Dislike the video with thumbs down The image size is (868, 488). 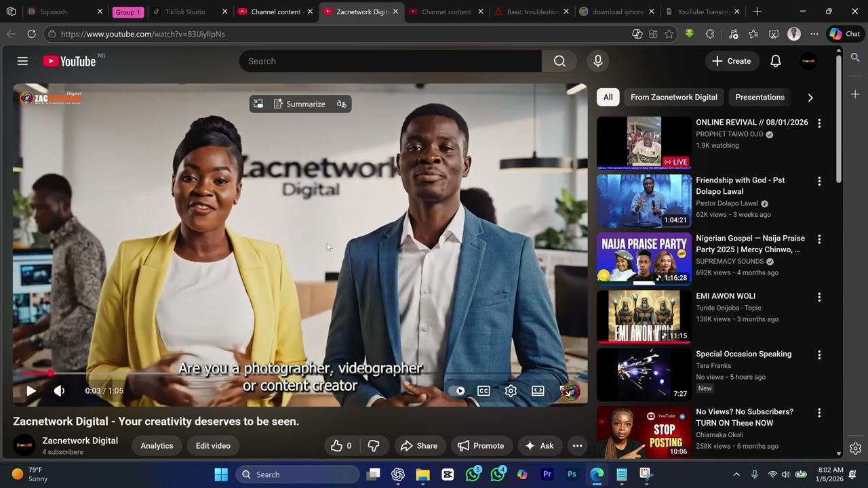click(x=374, y=445)
